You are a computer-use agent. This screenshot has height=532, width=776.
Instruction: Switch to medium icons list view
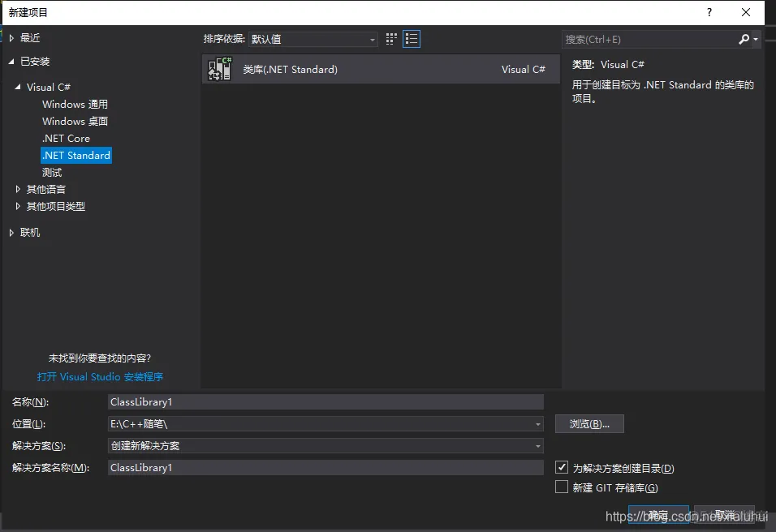pos(412,39)
